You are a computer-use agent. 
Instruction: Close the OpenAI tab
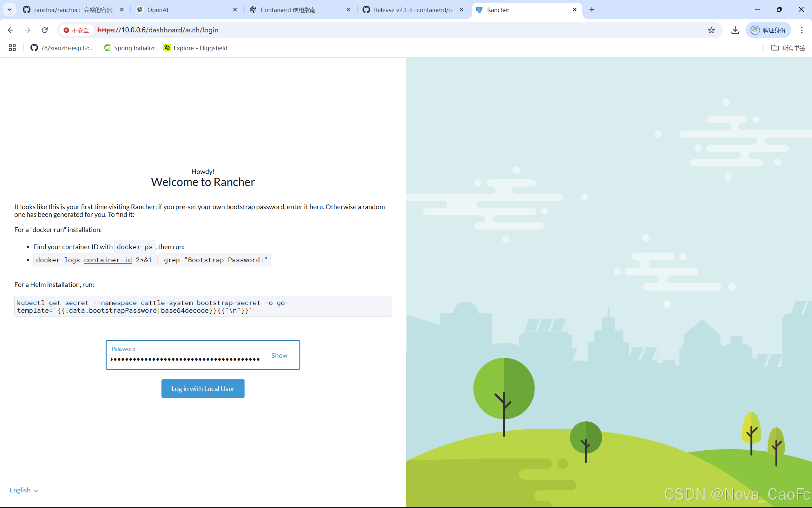[x=235, y=10]
